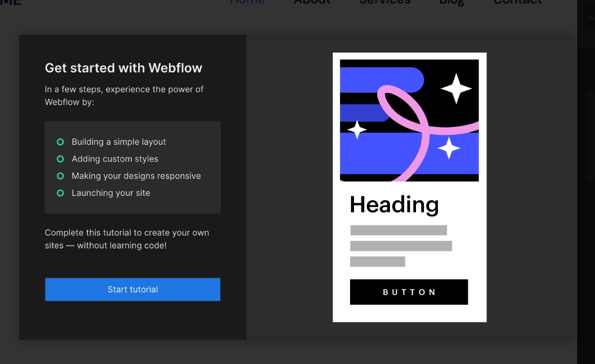Select the green circle beside Building a simple layout
The width and height of the screenshot is (595, 364).
pyautogui.click(x=60, y=142)
